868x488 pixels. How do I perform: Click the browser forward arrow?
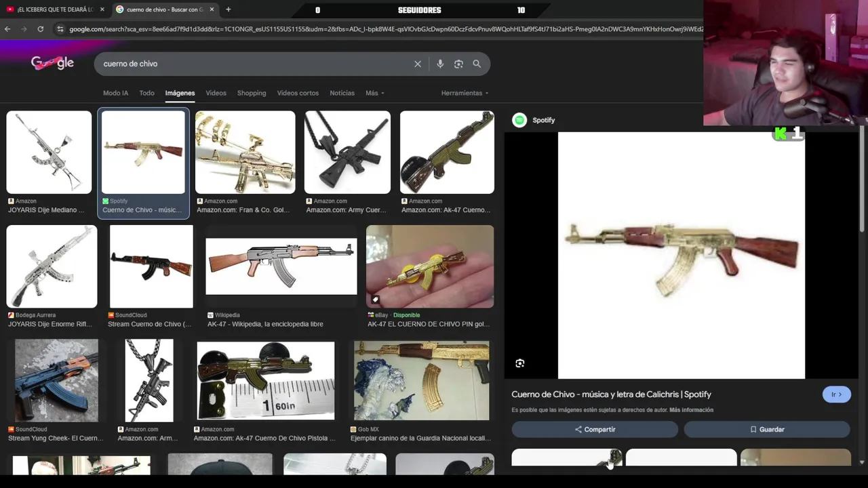24,29
